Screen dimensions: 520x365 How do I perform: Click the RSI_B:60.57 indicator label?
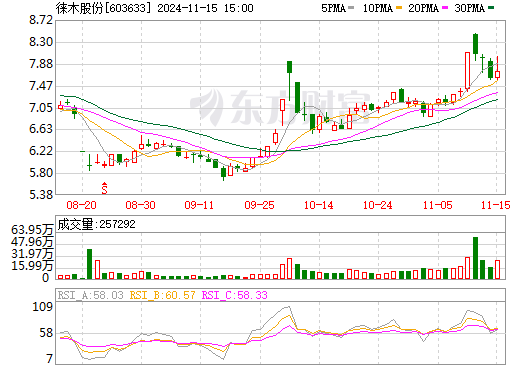pyautogui.click(x=162, y=295)
